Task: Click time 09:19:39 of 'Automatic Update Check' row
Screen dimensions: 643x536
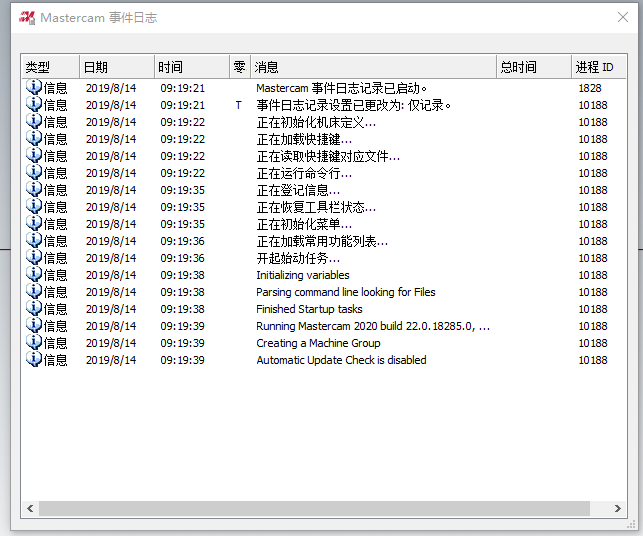Action: (182, 360)
